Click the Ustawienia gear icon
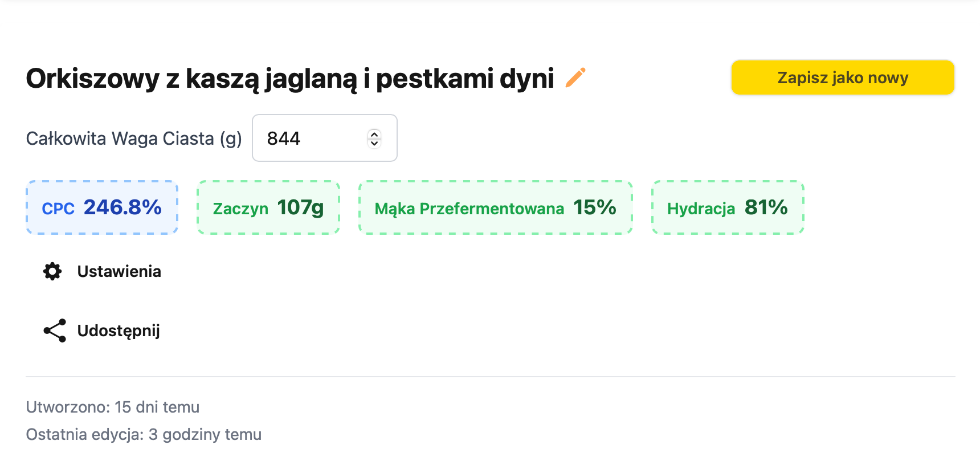Screen dimensions: 980x465 pos(52,271)
